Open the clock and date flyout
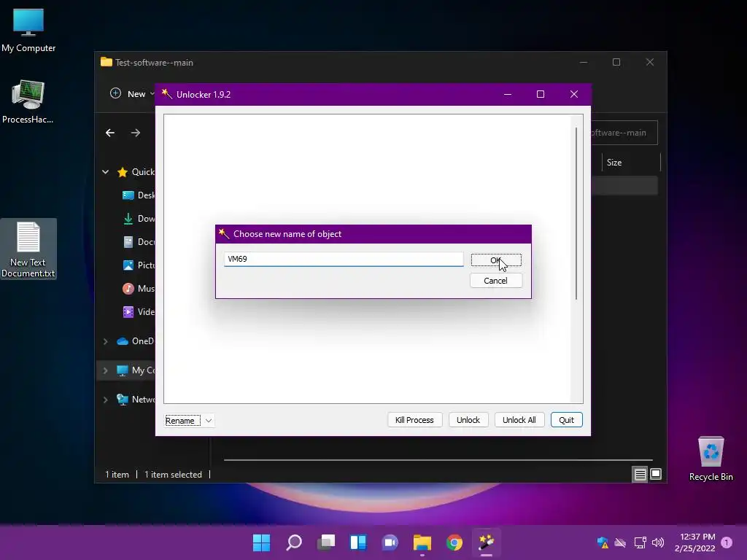Image resolution: width=747 pixels, height=560 pixels. [x=695, y=542]
